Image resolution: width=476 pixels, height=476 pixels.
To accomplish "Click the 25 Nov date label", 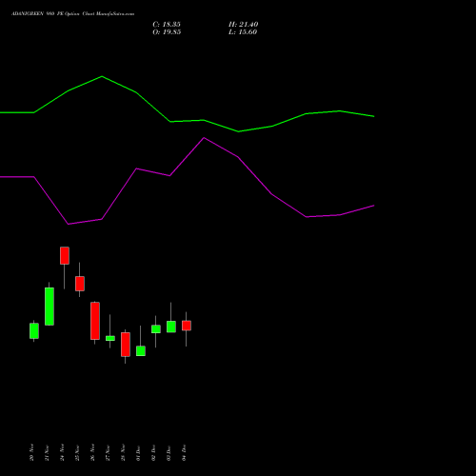I will [x=77, y=452].
